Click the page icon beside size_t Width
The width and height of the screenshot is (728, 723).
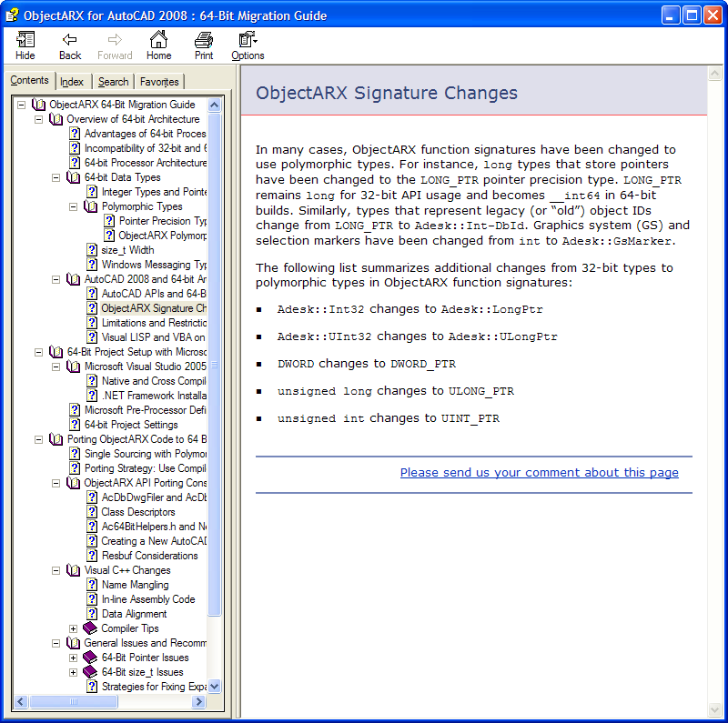(92, 250)
